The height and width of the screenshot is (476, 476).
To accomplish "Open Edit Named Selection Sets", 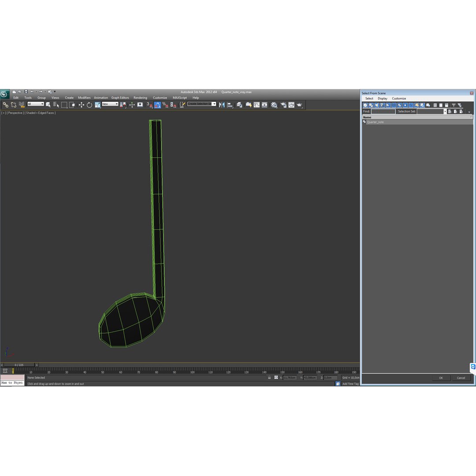I will click(182, 105).
